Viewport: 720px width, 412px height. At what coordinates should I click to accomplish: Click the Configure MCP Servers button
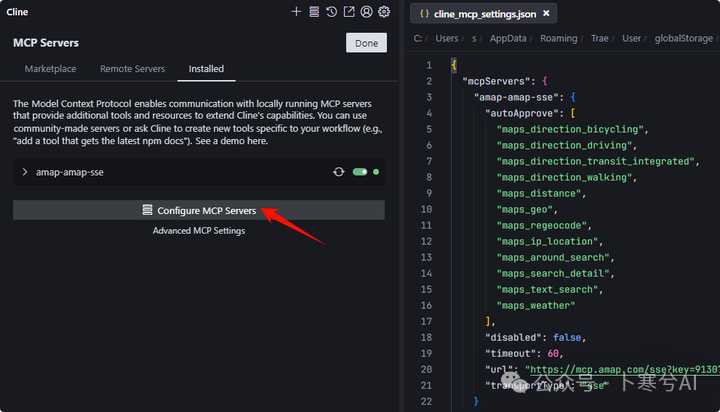tap(199, 210)
